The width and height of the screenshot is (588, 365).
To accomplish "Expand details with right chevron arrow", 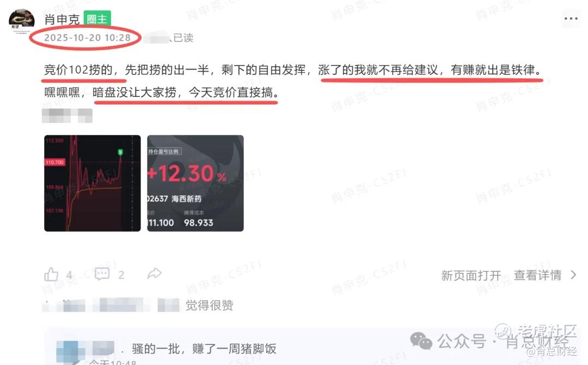I will coord(573,275).
